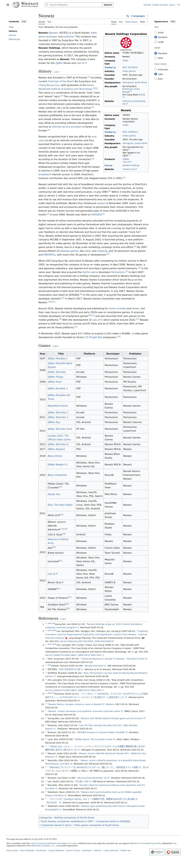Open Holding companies of South Korea category
Image resolution: width=187 pixels, height=868 pixels.
74,817
